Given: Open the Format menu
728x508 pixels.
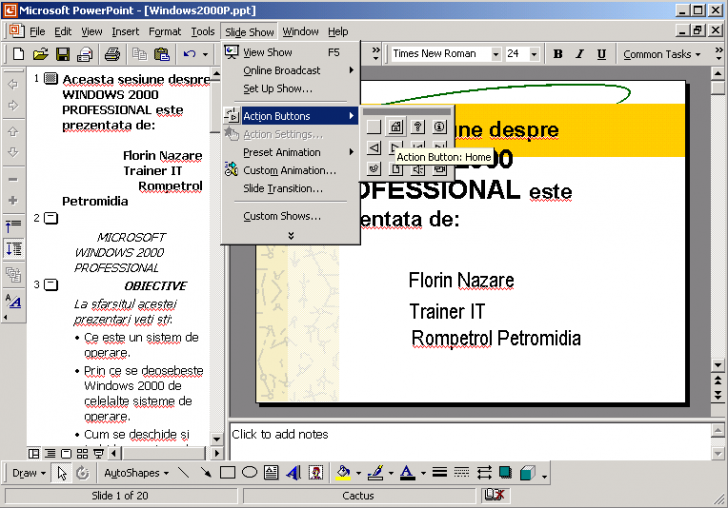Looking at the screenshot, I should pyautogui.click(x=164, y=32).
